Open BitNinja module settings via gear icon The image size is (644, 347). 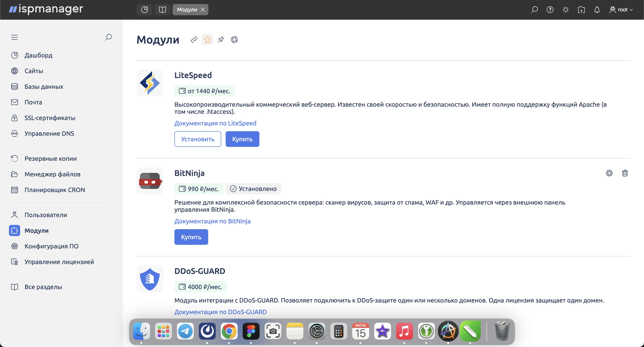[609, 173]
